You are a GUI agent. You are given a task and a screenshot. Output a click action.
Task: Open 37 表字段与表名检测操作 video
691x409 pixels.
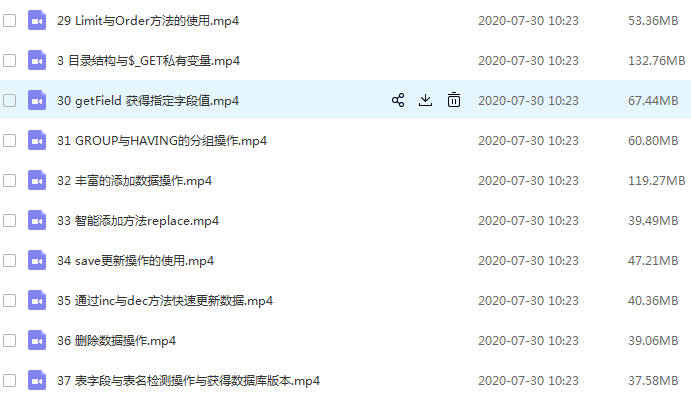click(188, 380)
